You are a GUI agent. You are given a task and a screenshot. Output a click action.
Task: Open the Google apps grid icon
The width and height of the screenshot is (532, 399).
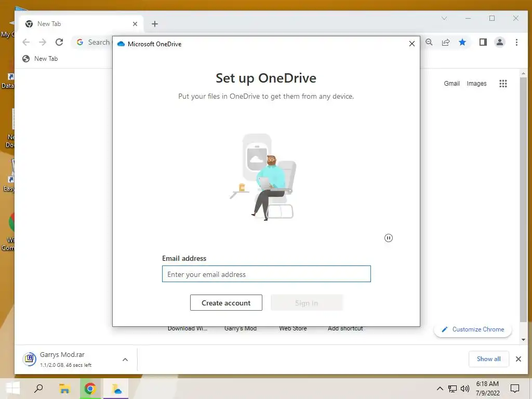[x=503, y=84]
